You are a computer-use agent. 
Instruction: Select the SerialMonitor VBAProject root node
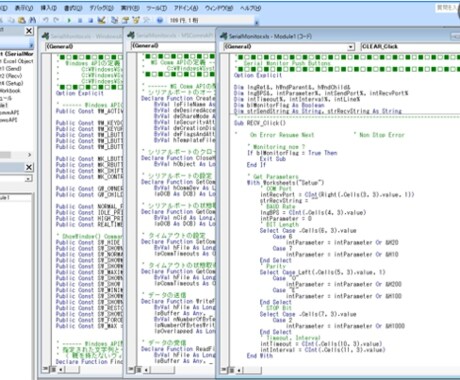click(x=17, y=54)
